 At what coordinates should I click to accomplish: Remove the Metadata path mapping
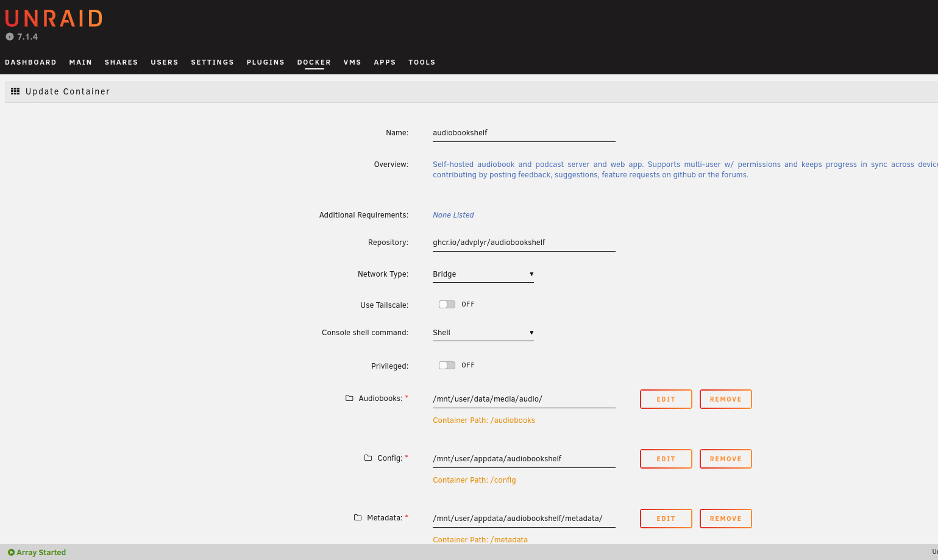726,519
